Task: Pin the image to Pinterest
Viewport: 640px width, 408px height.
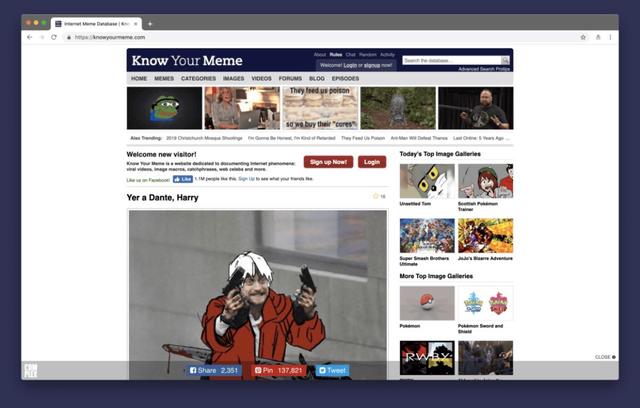Action: pos(280,370)
